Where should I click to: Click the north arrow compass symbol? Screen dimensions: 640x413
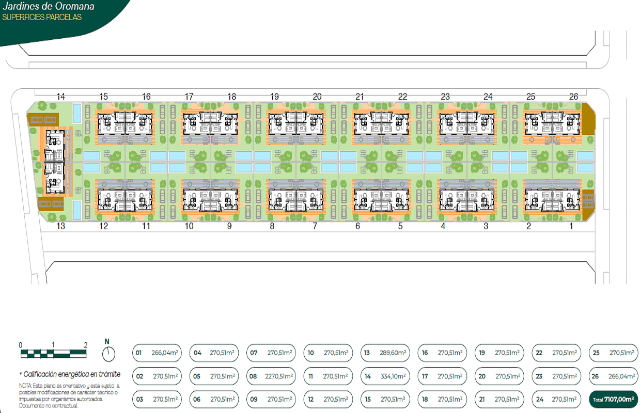(109, 352)
